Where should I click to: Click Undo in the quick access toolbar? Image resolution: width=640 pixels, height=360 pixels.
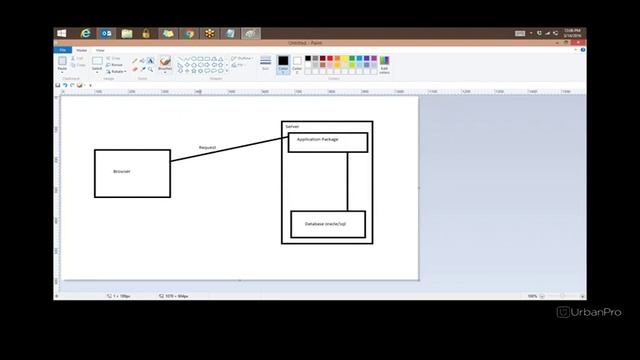point(65,85)
